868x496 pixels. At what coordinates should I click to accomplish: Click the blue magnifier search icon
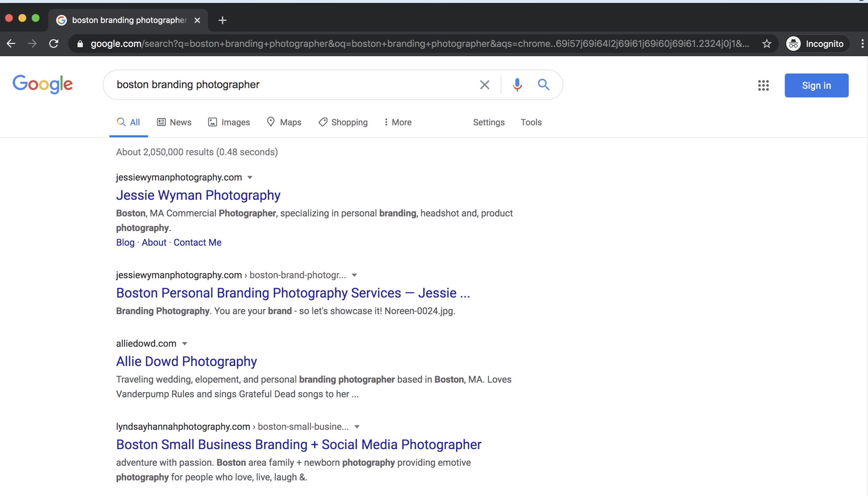pyautogui.click(x=543, y=85)
